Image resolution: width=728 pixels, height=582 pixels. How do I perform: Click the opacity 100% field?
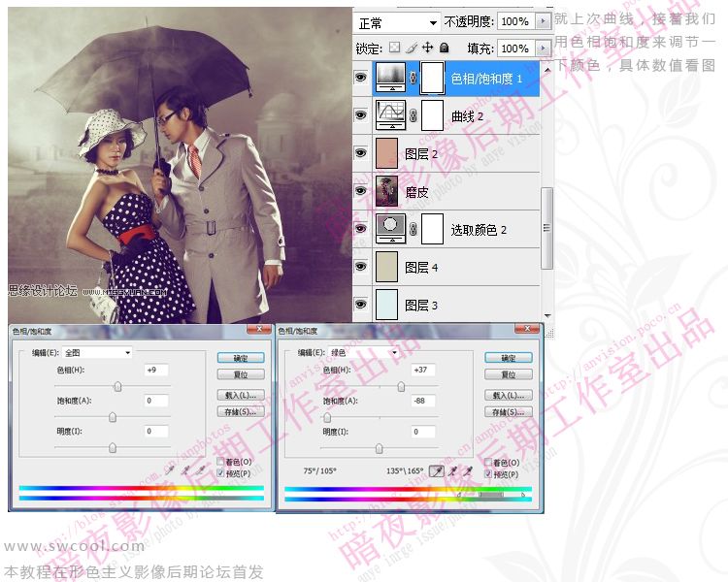(516, 21)
